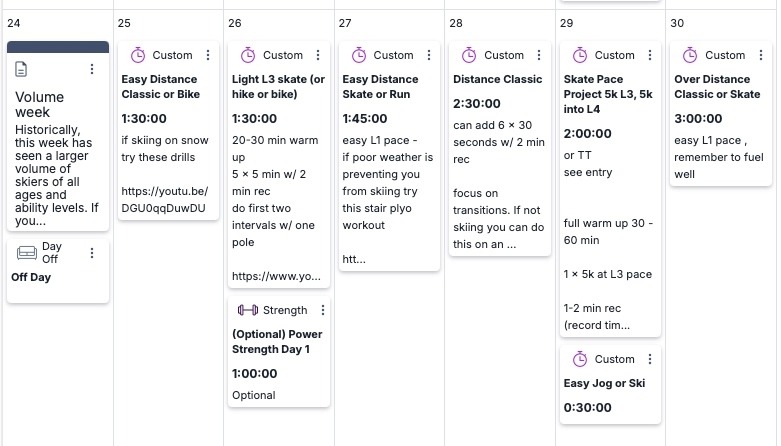Click the dumbbell icon on Strength workout

click(x=248, y=310)
